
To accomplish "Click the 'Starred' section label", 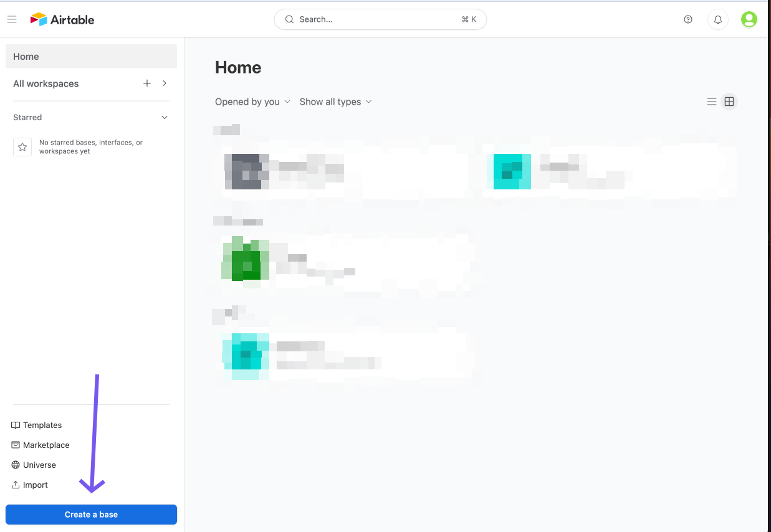I will point(27,117).
